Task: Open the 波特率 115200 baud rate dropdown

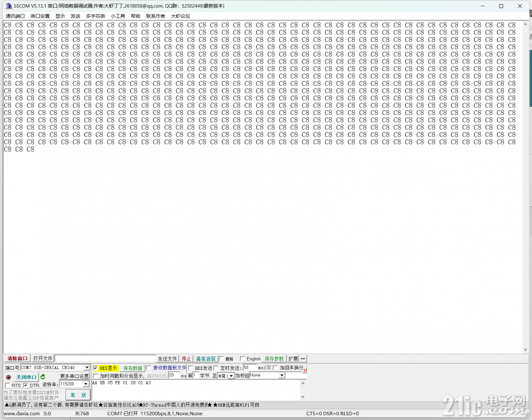Action: tap(86, 384)
